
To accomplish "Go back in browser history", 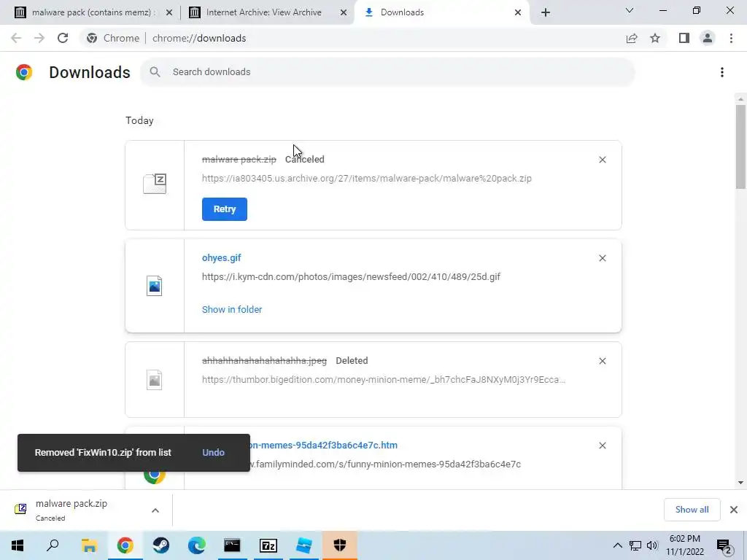I will click(16, 38).
